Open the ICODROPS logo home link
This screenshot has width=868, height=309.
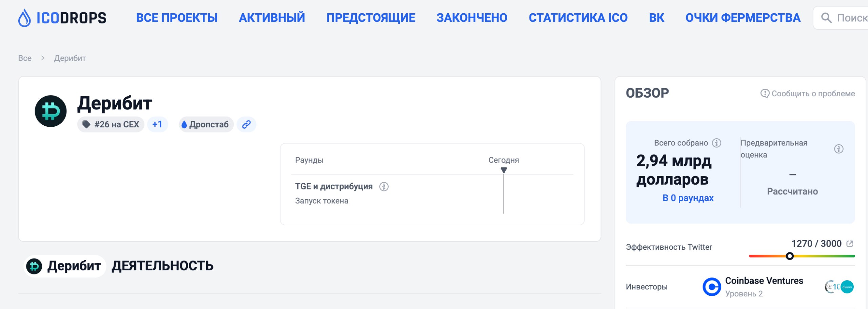click(x=62, y=18)
